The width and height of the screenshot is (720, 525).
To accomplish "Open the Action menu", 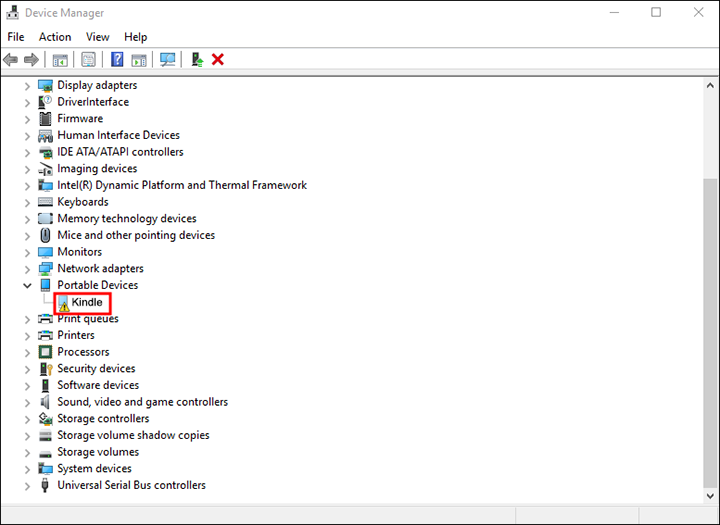I will coord(55,37).
